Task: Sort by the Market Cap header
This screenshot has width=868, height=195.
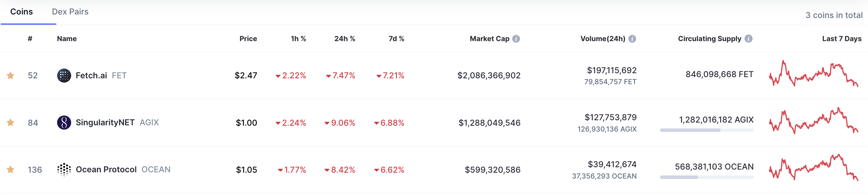Action: click(x=490, y=39)
